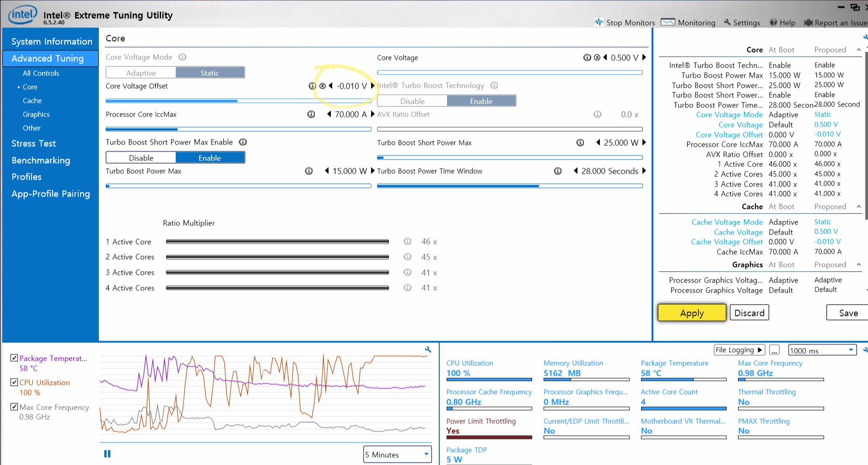Enable Intel Turbo Boost Technology
This screenshot has width=868, height=465.
tap(481, 101)
